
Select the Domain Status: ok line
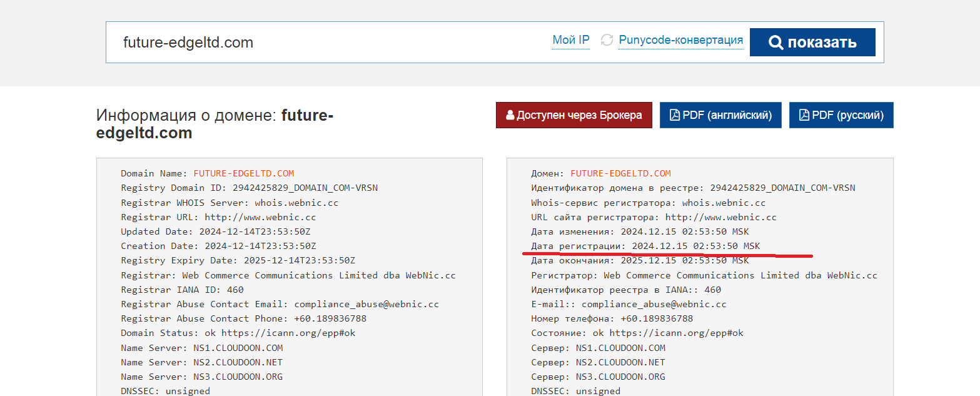(238, 333)
